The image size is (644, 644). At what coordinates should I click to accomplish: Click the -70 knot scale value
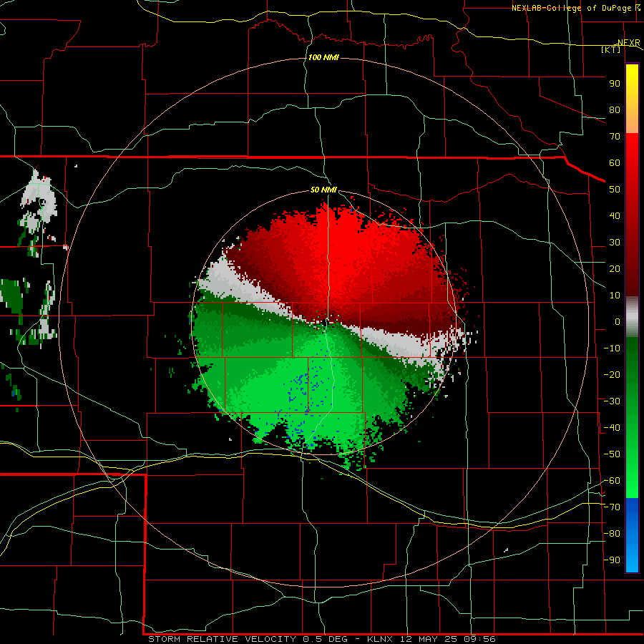point(612,507)
